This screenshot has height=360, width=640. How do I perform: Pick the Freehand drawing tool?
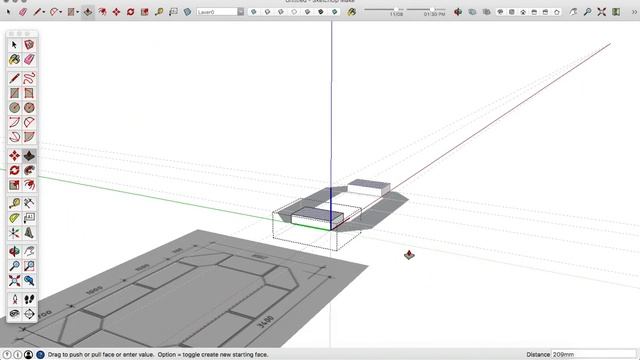[29, 78]
